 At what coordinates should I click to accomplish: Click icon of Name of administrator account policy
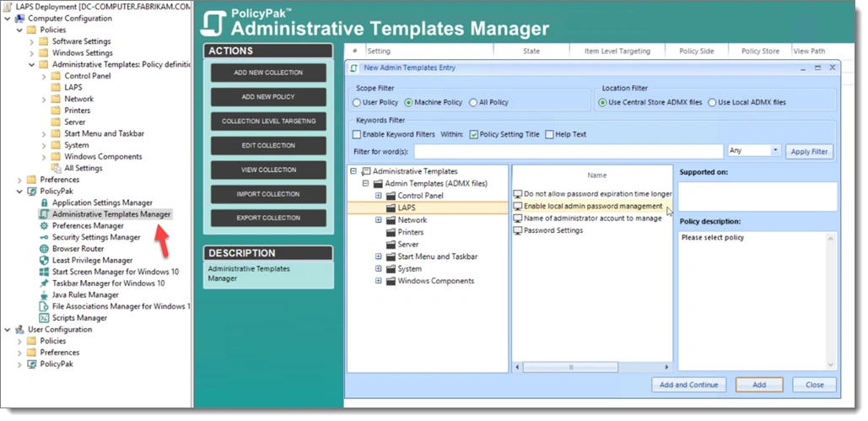point(518,219)
